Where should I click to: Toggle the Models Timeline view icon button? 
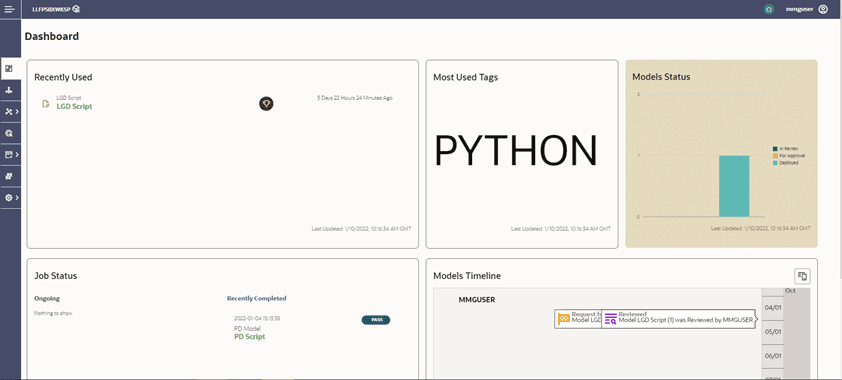coord(802,276)
